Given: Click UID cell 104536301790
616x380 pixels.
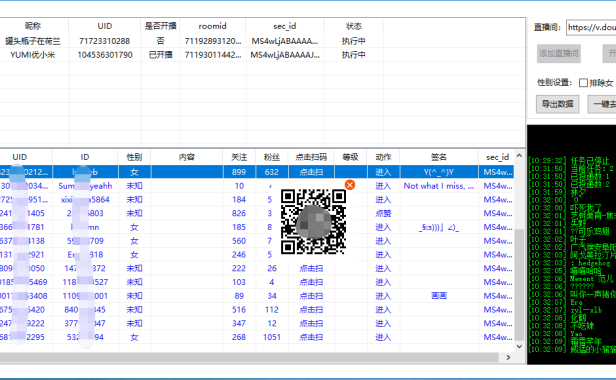Looking at the screenshot, I should (x=104, y=55).
